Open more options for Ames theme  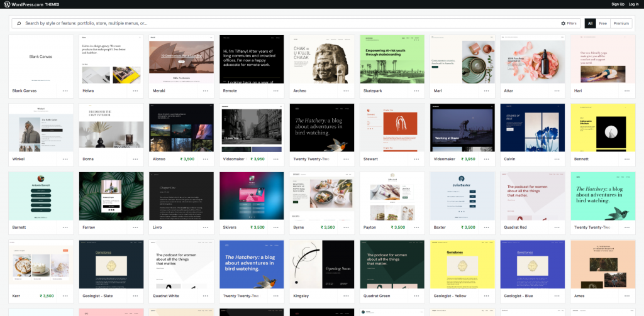[x=627, y=296]
